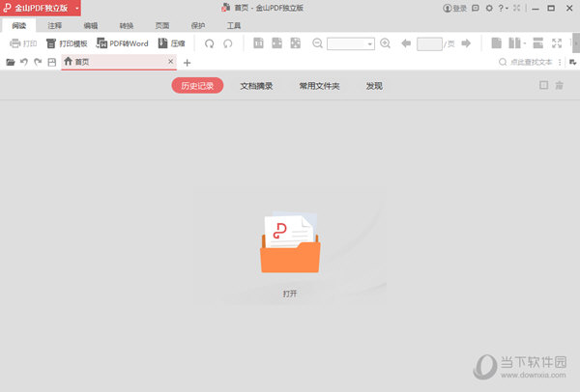Expand the toolbar overflow arrow
Screen dimensions: 580x392
click(576, 43)
